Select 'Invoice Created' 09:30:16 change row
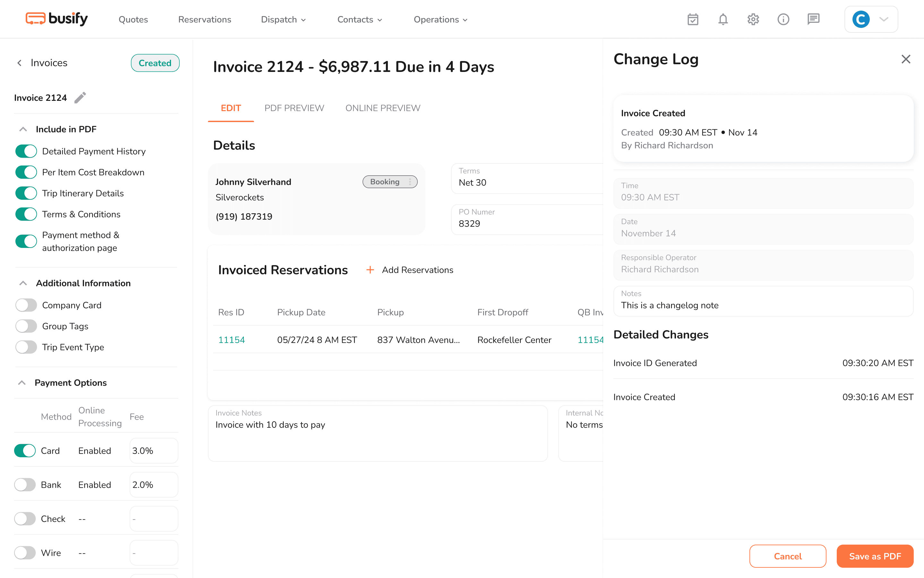This screenshot has height=578, width=924. [763, 397]
